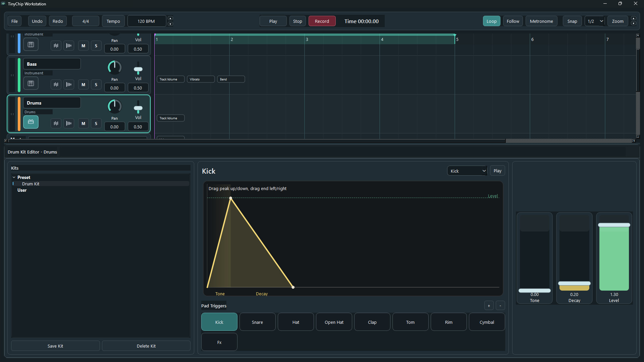Solo the Bass track
644x362 pixels.
96,85
